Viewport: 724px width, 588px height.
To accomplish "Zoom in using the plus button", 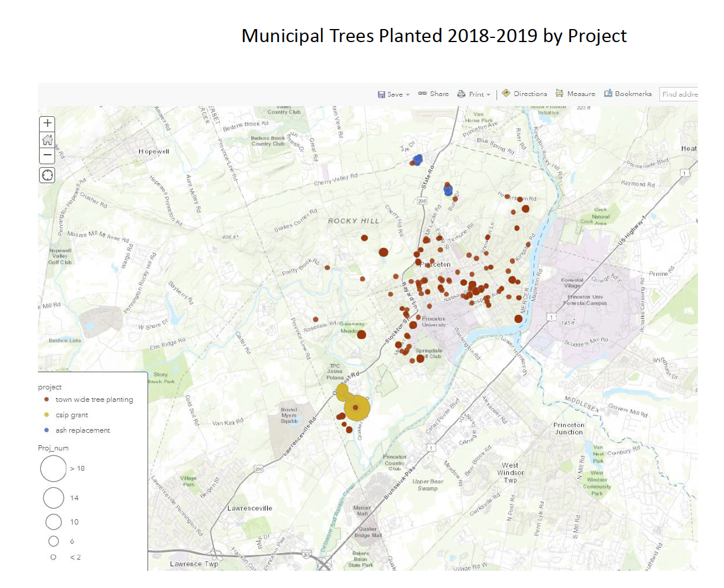I will 47,124.
